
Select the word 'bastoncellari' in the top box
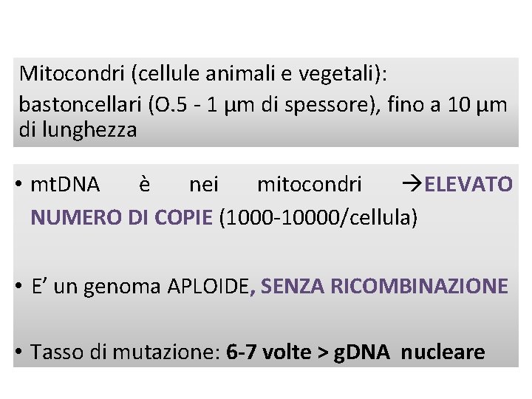(80, 104)
